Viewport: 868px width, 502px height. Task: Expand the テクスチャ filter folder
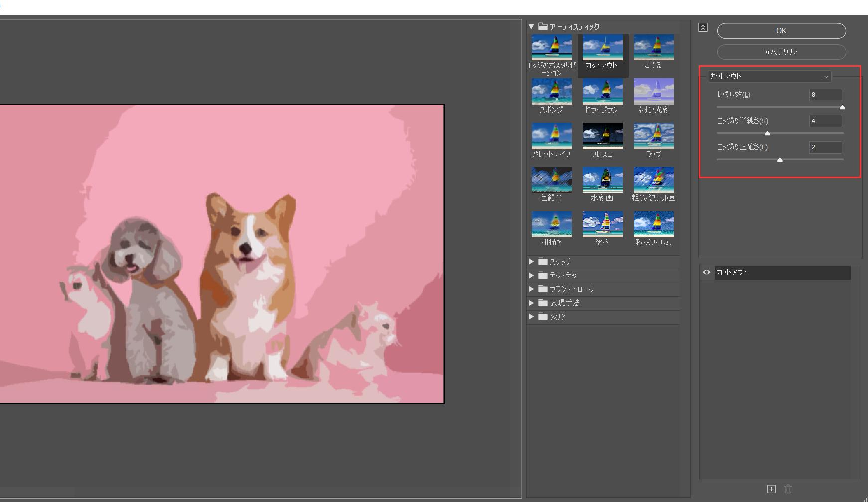coord(531,275)
